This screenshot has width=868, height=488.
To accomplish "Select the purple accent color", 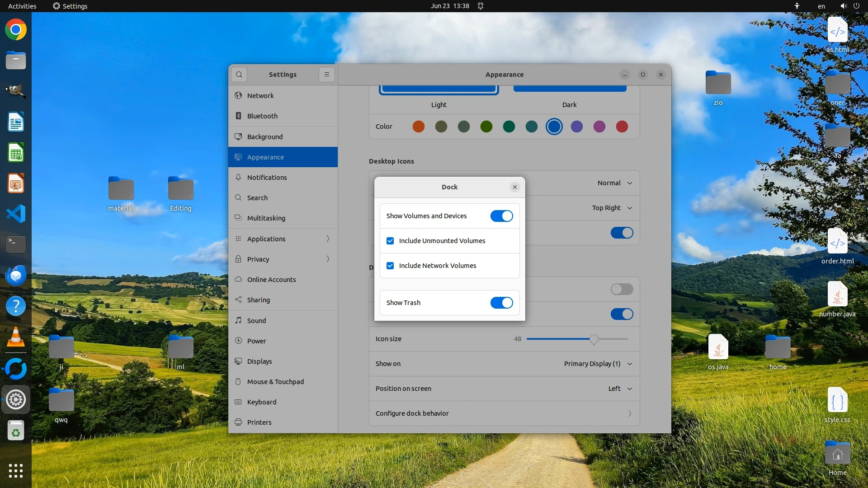I will pyautogui.click(x=576, y=127).
